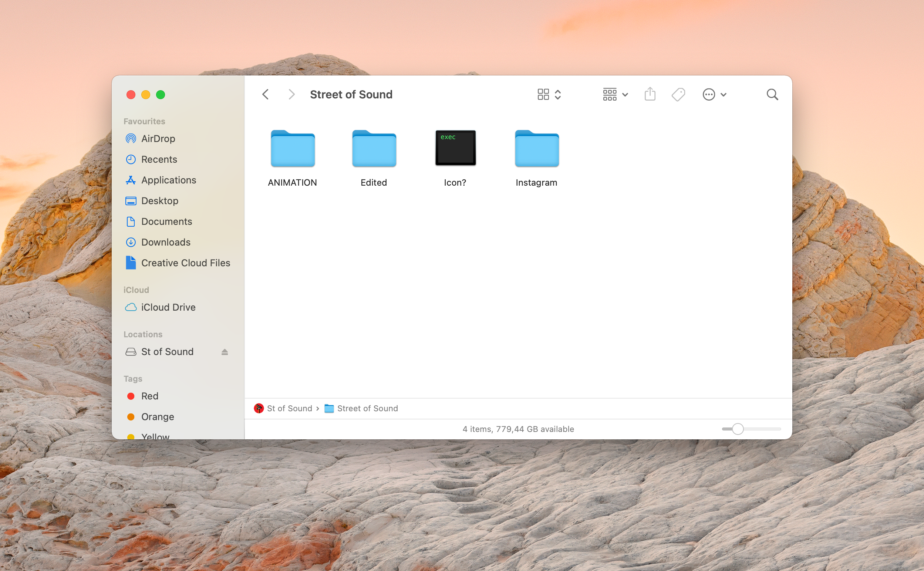This screenshot has height=571, width=924.
Task: Eject the St of Sound drive
Action: (225, 352)
